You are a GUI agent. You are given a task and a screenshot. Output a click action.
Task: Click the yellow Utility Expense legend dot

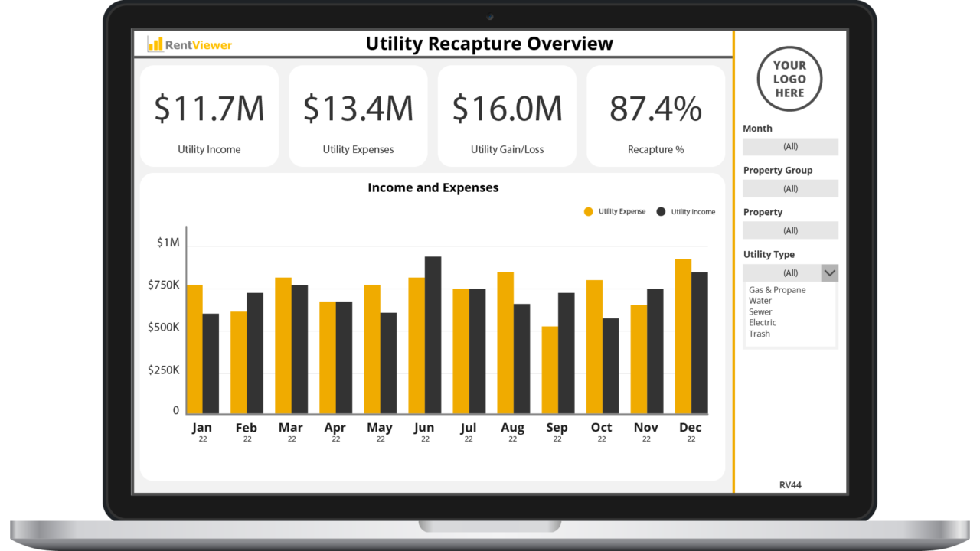587,211
